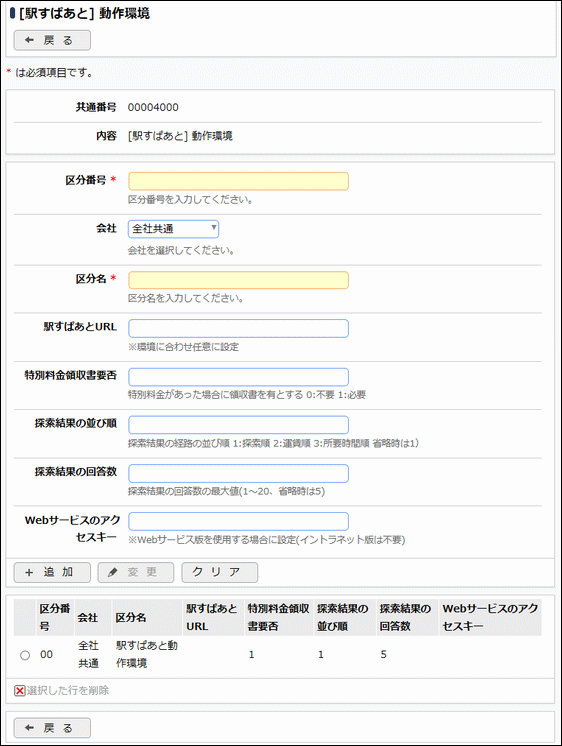Click the クリア clear button
The width and height of the screenshot is (562, 746).
[x=219, y=572]
